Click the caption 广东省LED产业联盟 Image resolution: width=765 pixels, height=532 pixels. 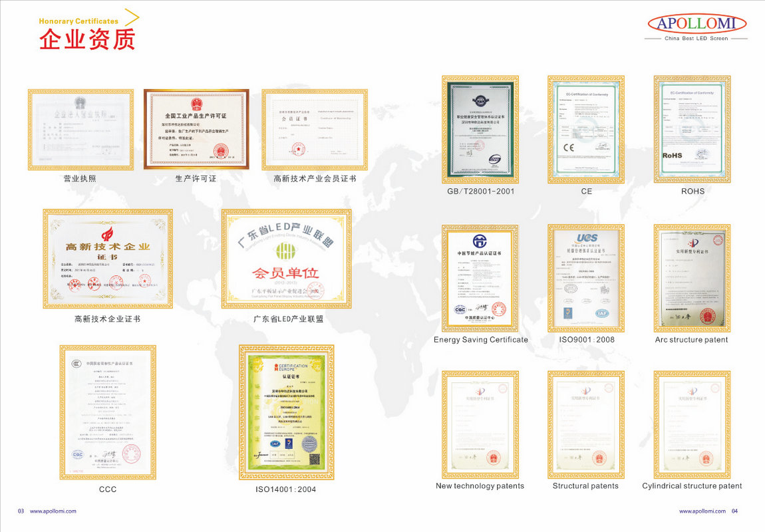(x=288, y=319)
